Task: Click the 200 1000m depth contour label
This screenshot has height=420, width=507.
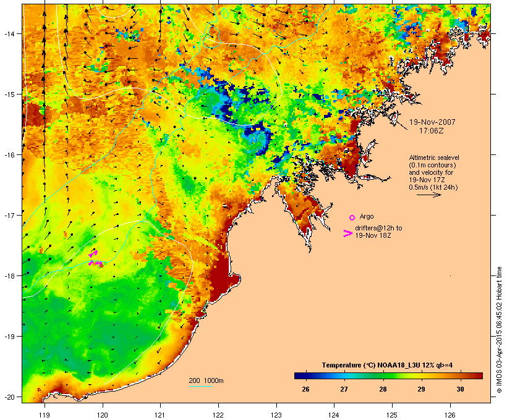Action: (206, 380)
